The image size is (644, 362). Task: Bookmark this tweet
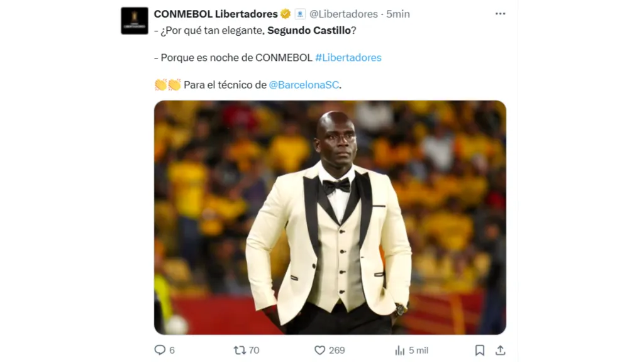tap(479, 350)
